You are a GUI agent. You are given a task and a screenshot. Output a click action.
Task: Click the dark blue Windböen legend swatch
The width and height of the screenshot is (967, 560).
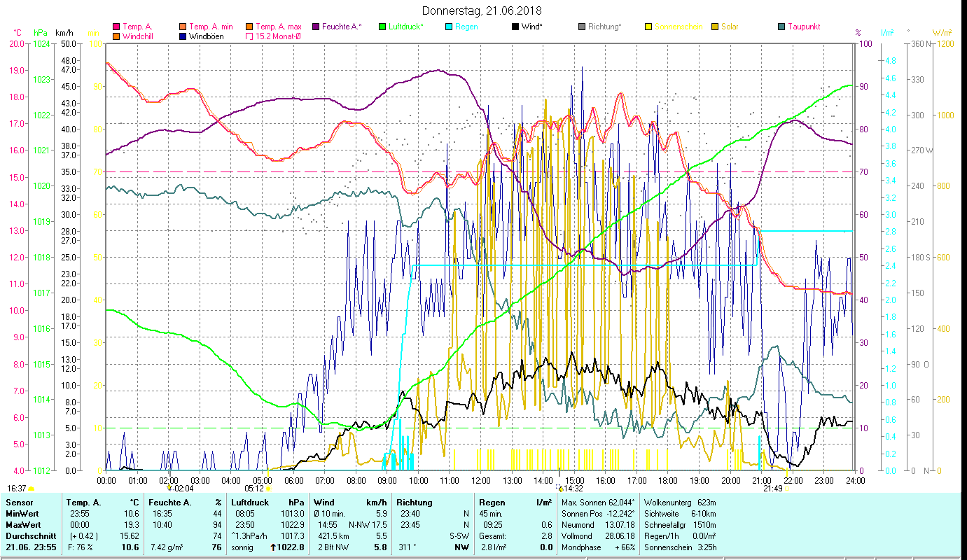pos(183,36)
